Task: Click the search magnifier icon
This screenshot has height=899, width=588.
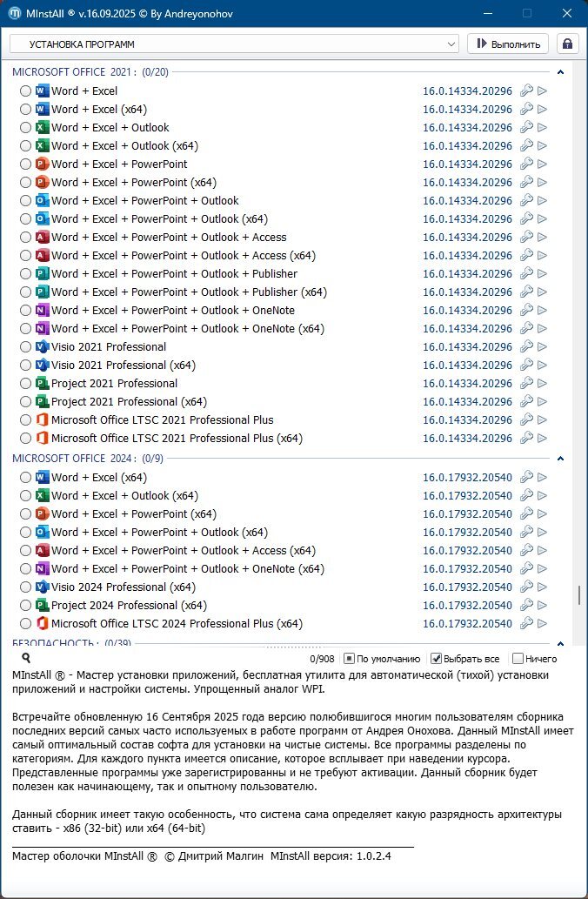Action: (26, 659)
